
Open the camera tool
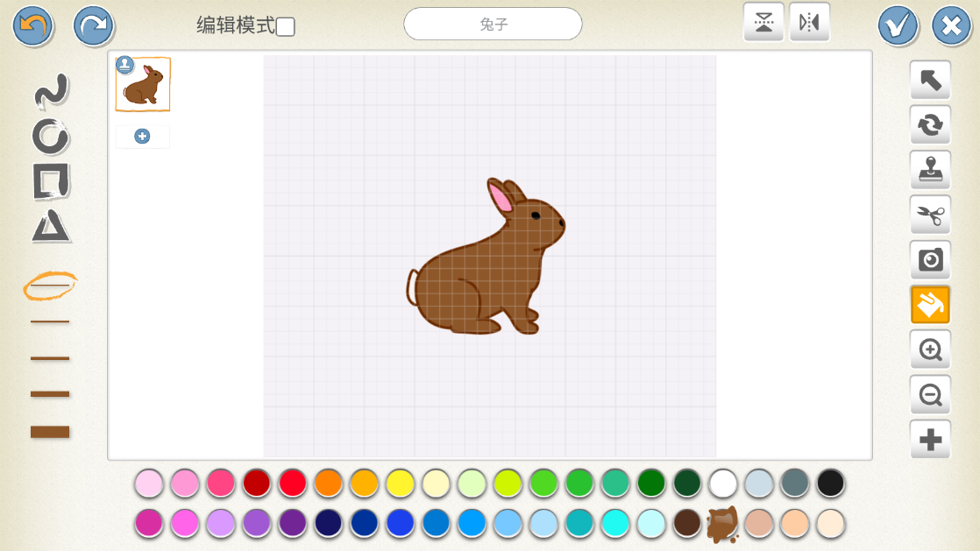click(930, 259)
